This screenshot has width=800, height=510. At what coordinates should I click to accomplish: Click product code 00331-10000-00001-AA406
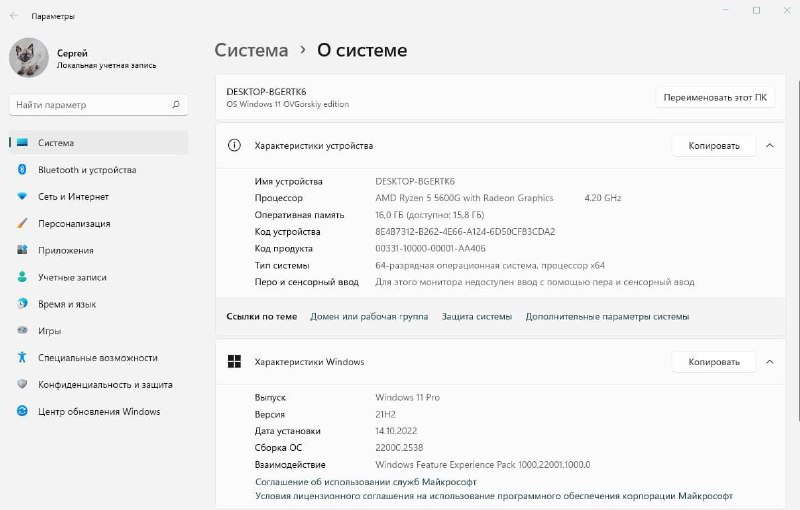pyautogui.click(x=431, y=248)
